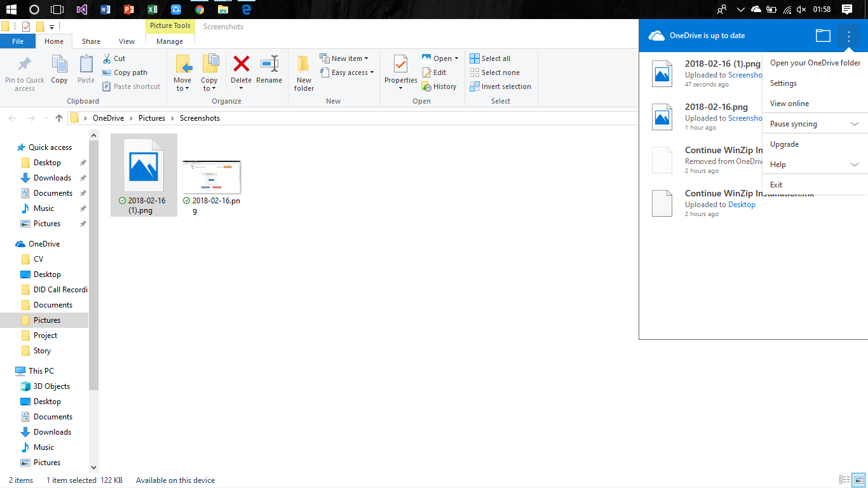
Task: Open DID Call Recordings folder
Action: click(60, 290)
